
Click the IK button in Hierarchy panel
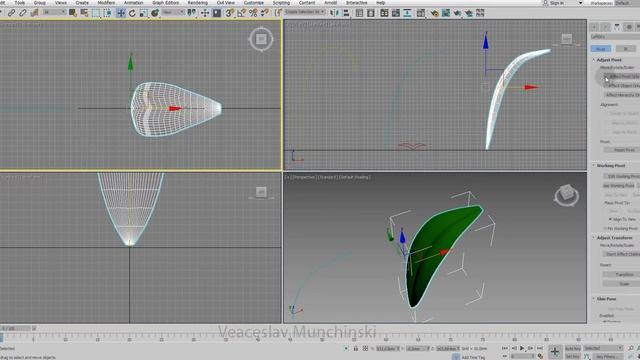pos(626,49)
